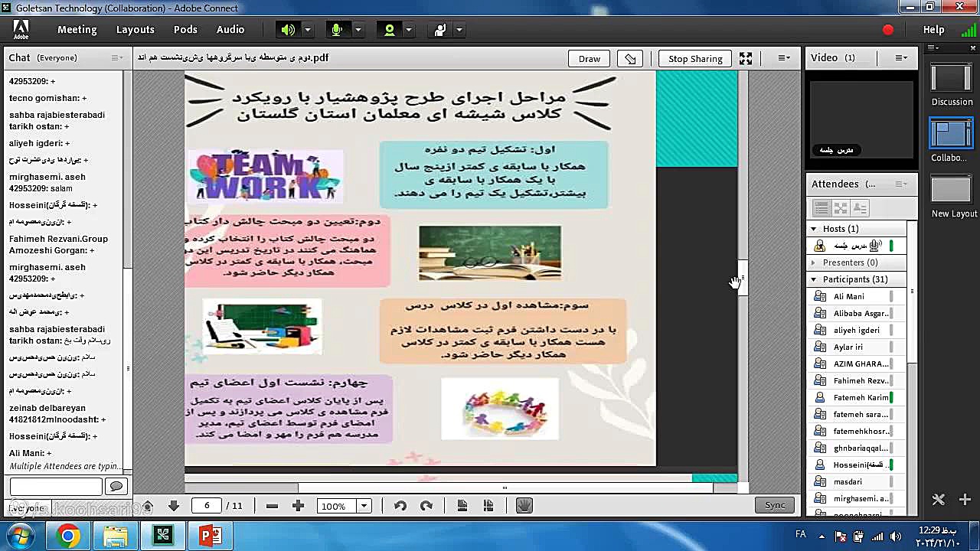Viewport: 980px width, 551px height.
Task: Select participant Alibaba Asgar
Action: (x=856, y=313)
